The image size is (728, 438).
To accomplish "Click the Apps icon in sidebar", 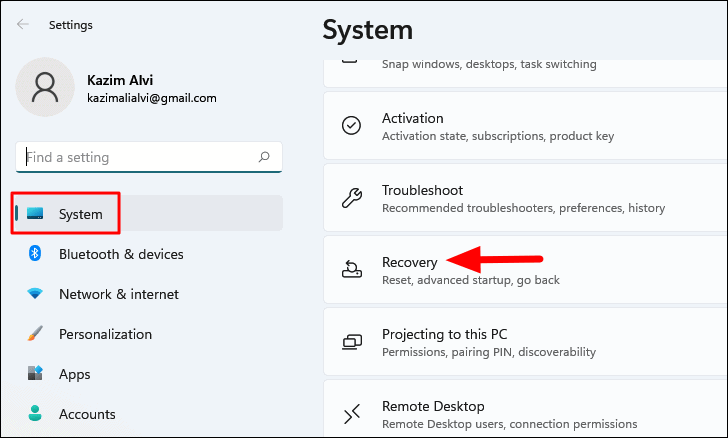I will coord(35,373).
